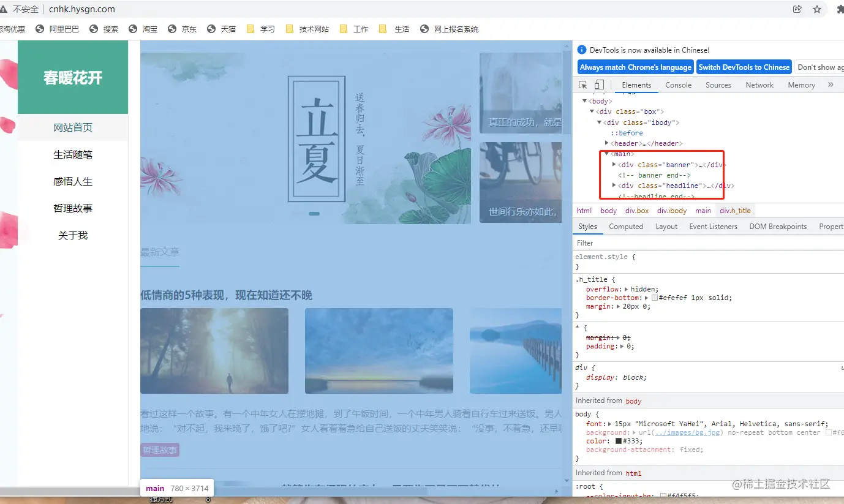The width and height of the screenshot is (844, 504).
Task: Switch to the Memory tab
Action: (x=801, y=85)
